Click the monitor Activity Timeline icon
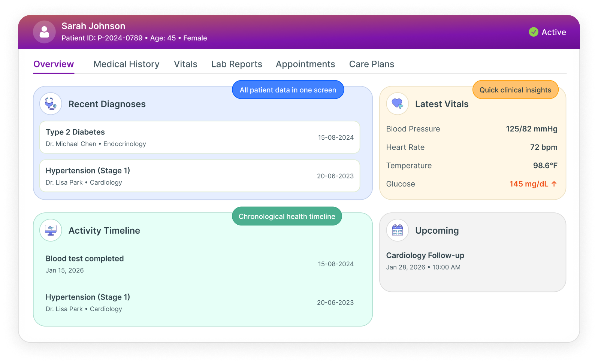 click(x=51, y=230)
